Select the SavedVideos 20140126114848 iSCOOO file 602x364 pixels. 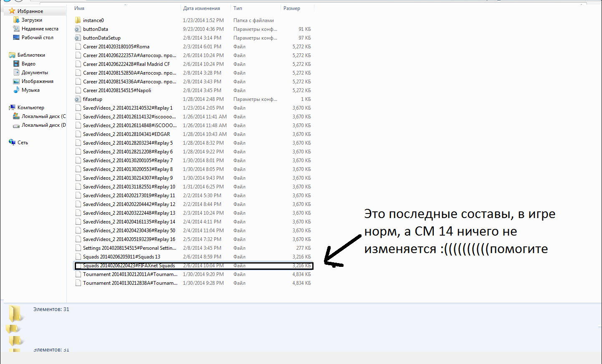pyautogui.click(x=130, y=125)
